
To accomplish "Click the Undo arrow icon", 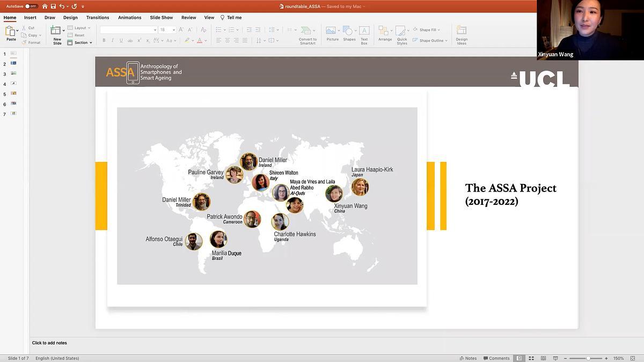I will (x=62, y=6).
